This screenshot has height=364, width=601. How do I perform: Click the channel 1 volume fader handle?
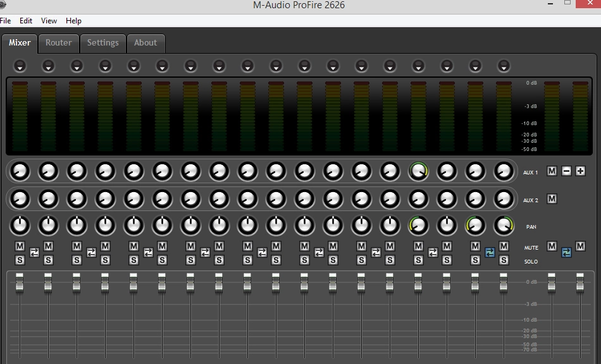click(x=19, y=283)
